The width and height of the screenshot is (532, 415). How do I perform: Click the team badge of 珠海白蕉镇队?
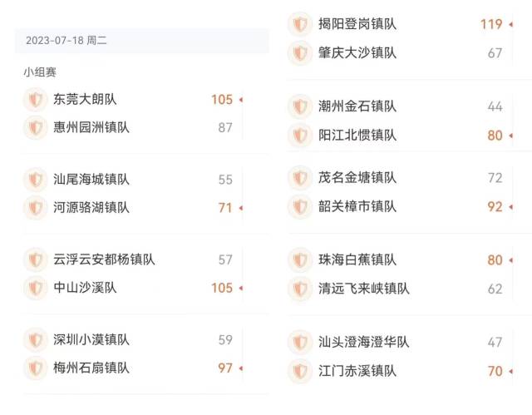pos(300,260)
